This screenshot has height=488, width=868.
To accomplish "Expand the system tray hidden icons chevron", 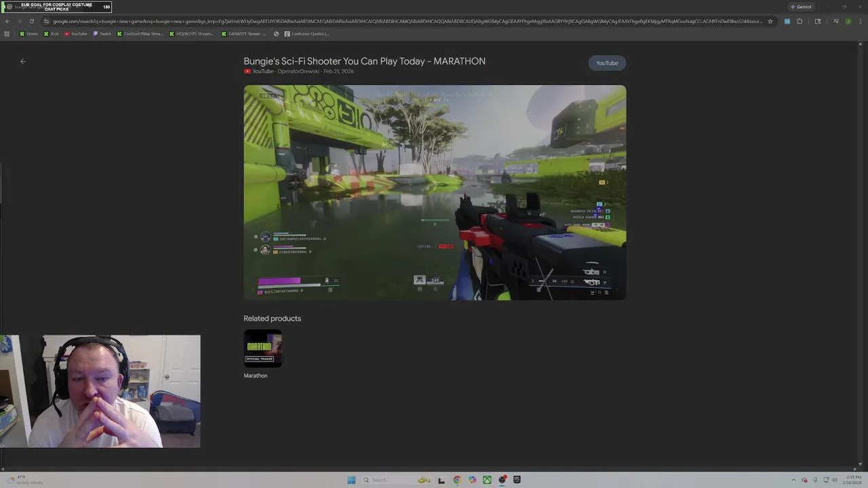I will [x=793, y=480].
